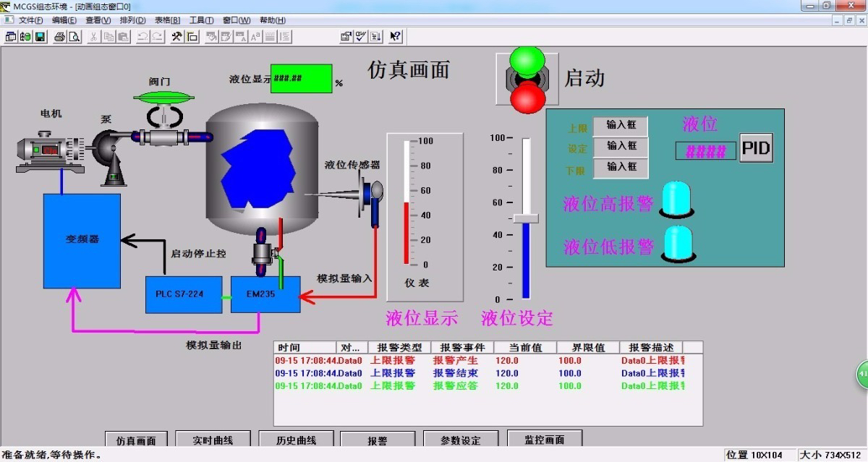This screenshot has width=868, height=462.
Task: Open the 工具(T) menu
Action: click(201, 20)
